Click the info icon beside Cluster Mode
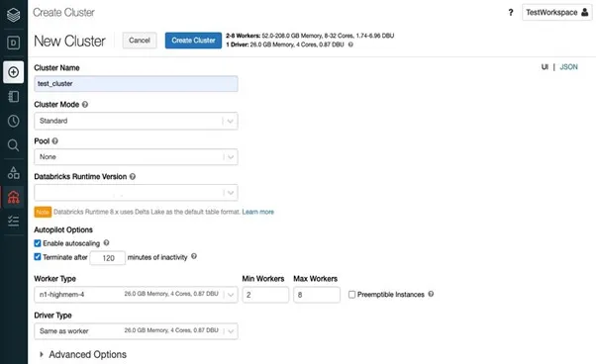Screen dimensions: 596x364 (85, 104)
